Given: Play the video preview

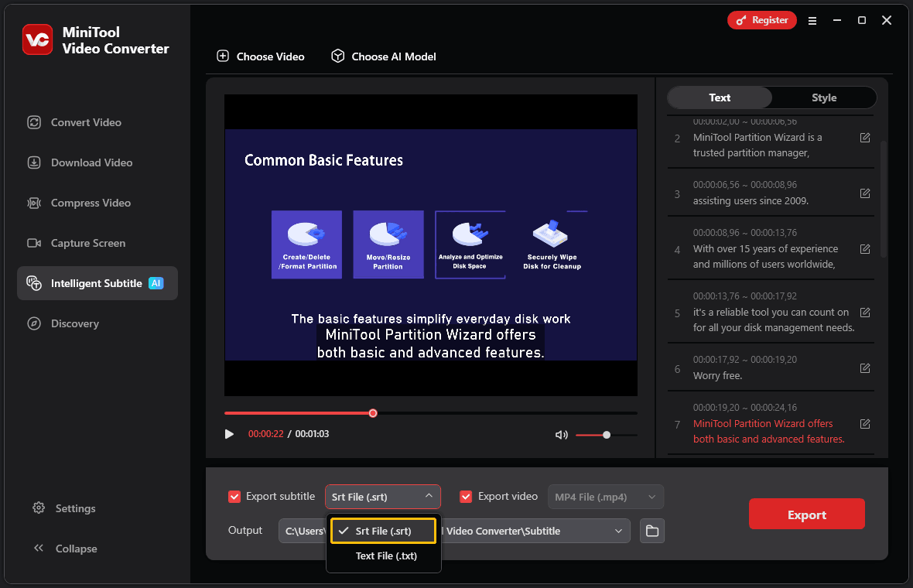Looking at the screenshot, I should (x=229, y=434).
